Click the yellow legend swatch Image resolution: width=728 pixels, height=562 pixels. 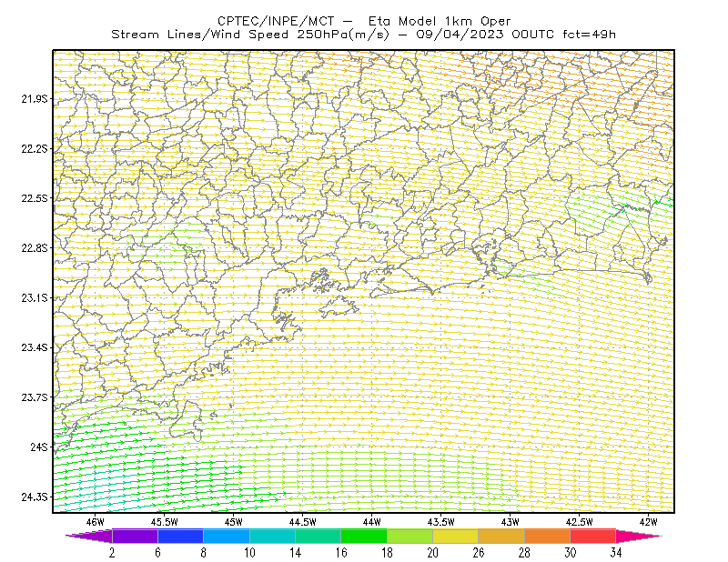coord(456,536)
